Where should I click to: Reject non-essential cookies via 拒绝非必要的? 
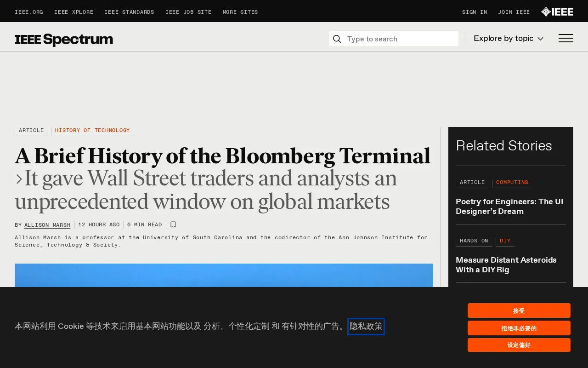519,328
